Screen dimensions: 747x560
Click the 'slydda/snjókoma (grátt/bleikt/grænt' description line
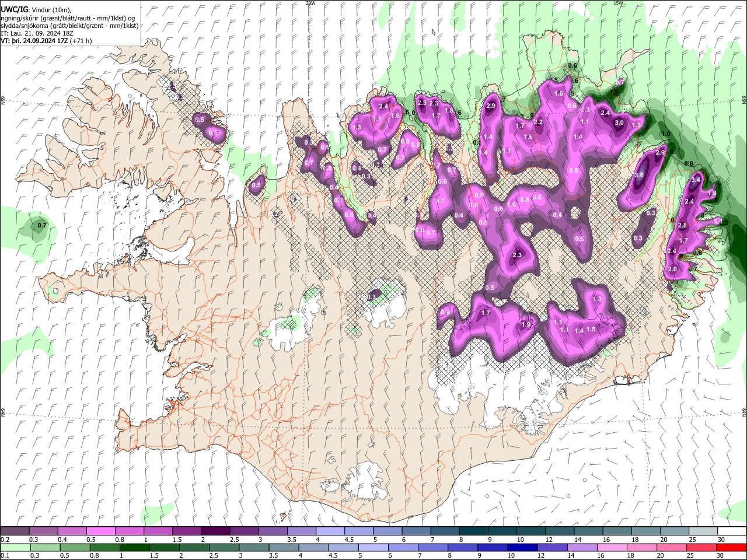click(x=70, y=26)
